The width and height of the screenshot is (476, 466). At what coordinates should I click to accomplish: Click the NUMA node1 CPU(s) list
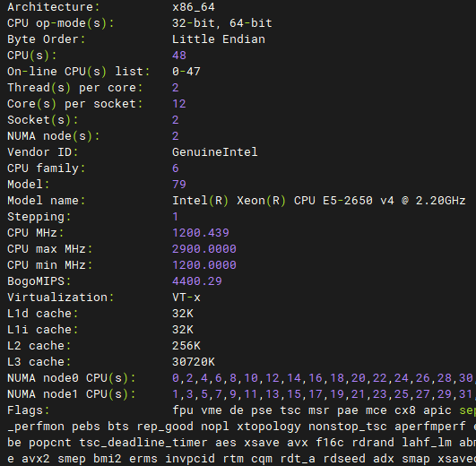324,394
